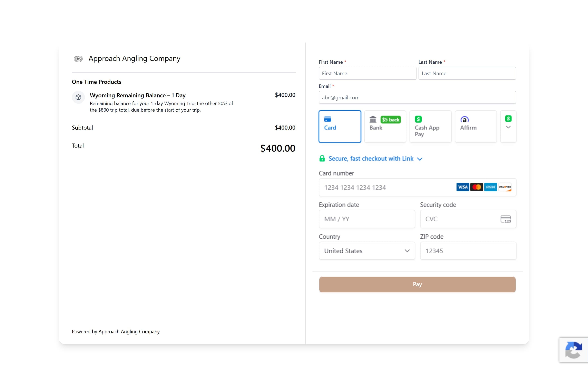
Task: Click the Security code CVC field
Action: click(x=468, y=219)
